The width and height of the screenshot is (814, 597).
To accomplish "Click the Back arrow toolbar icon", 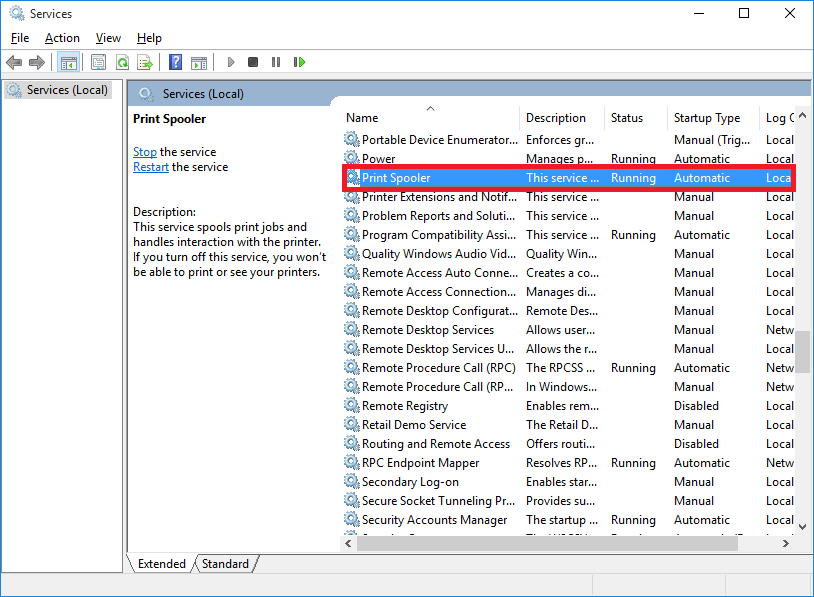I will [14, 62].
